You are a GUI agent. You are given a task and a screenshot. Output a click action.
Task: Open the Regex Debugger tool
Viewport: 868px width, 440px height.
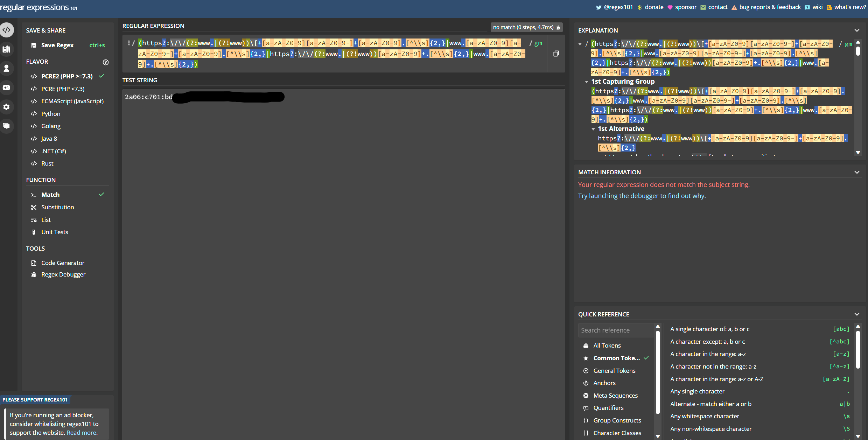tap(63, 274)
